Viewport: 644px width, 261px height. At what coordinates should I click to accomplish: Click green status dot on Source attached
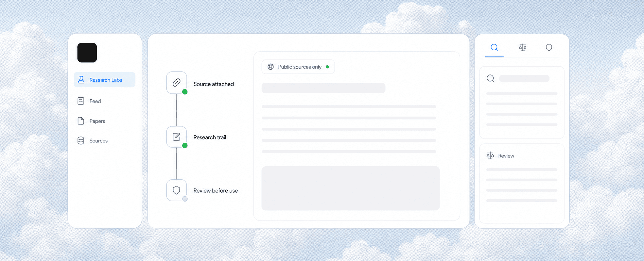click(185, 92)
